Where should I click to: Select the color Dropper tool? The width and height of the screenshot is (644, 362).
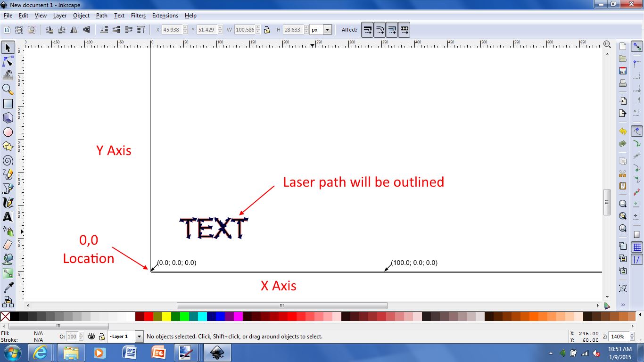pos(8,287)
